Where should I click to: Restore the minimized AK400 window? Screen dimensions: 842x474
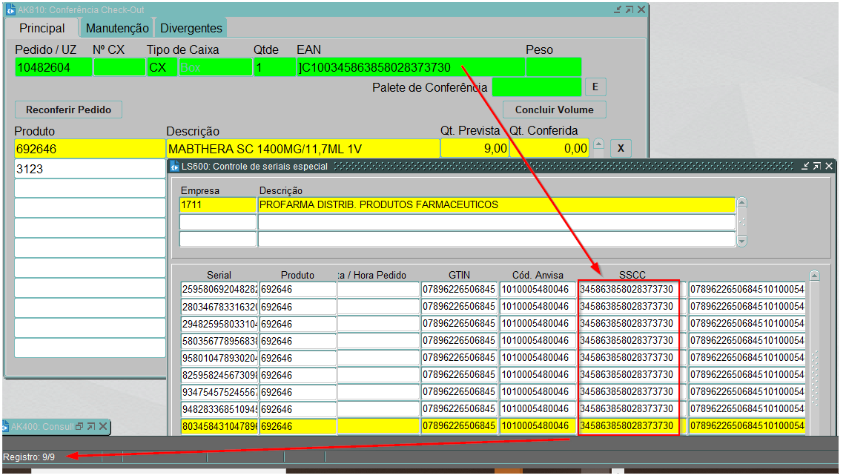point(80,426)
